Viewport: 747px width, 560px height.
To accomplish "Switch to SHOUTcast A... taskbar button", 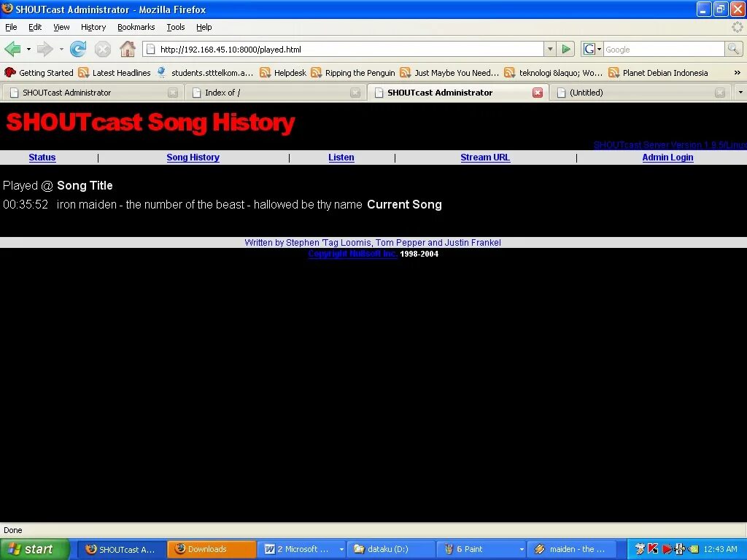I will click(121, 550).
